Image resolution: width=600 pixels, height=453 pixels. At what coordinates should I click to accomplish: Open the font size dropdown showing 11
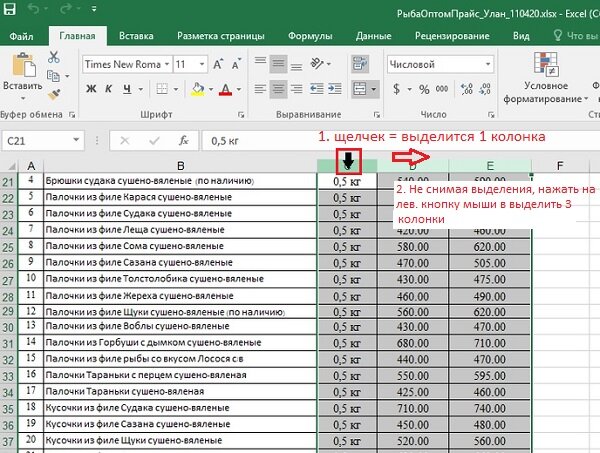tap(202, 64)
